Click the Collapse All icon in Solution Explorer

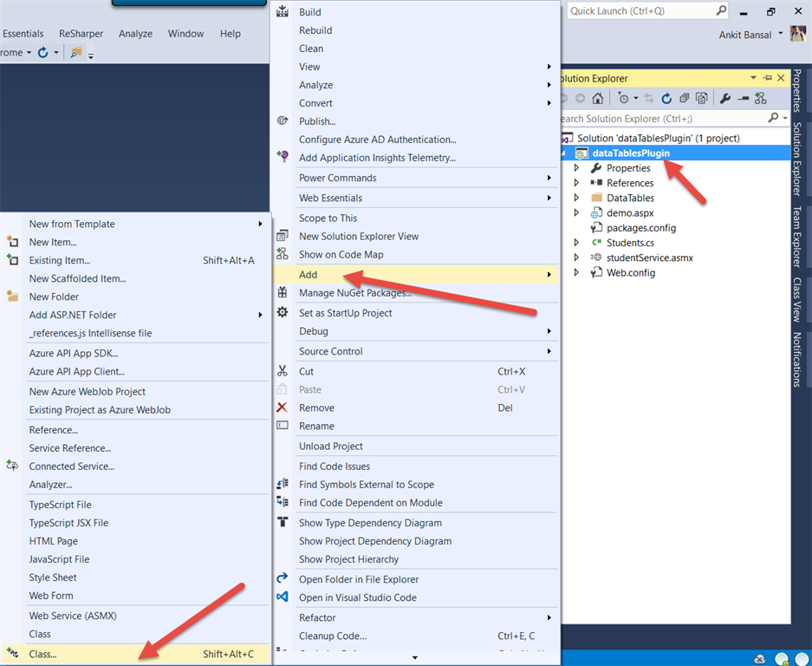[x=685, y=99]
